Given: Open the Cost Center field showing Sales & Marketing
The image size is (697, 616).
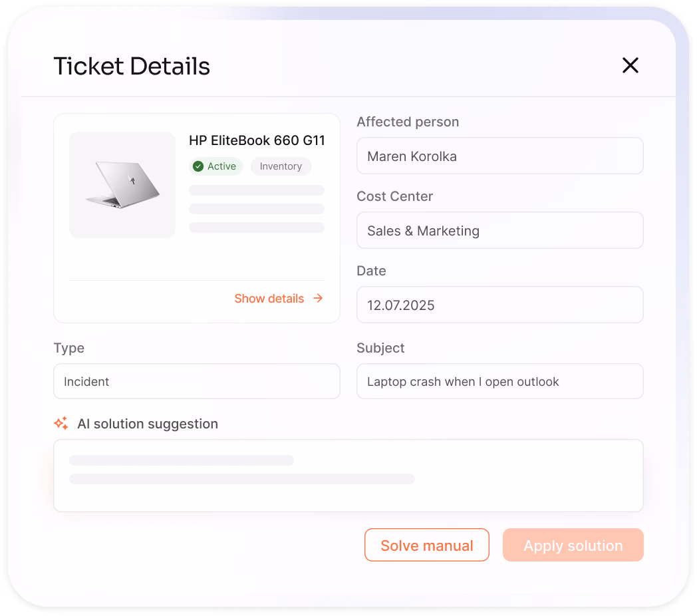Looking at the screenshot, I should pyautogui.click(x=499, y=230).
